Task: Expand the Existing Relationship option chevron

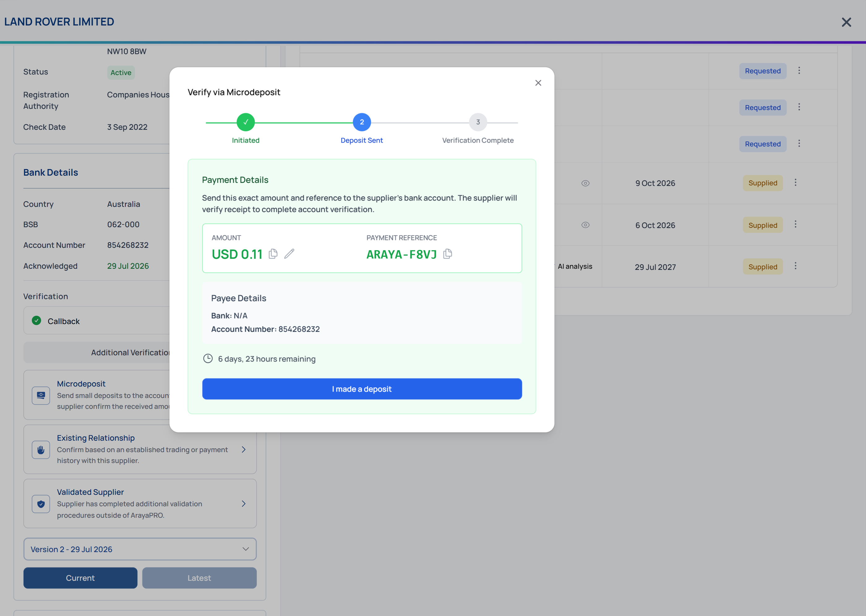Action: click(x=243, y=450)
